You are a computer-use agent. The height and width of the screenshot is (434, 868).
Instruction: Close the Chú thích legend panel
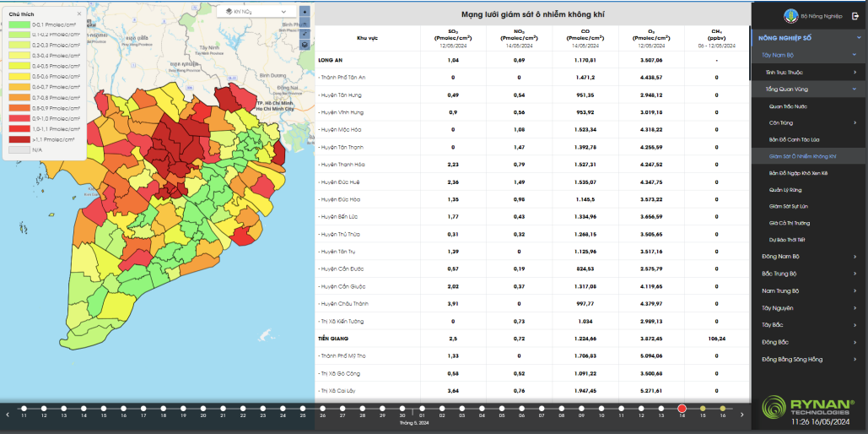79,14
